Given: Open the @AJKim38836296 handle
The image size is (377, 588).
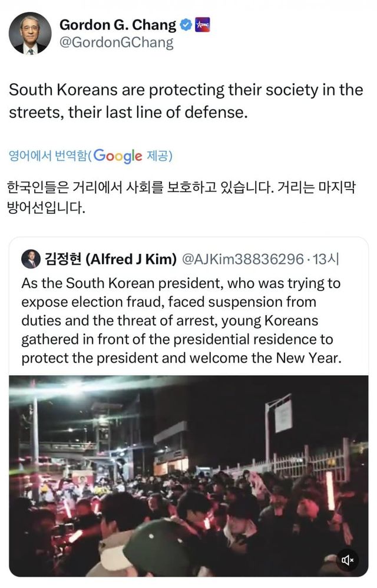Looking at the screenshot, I should tap(243, 259).
